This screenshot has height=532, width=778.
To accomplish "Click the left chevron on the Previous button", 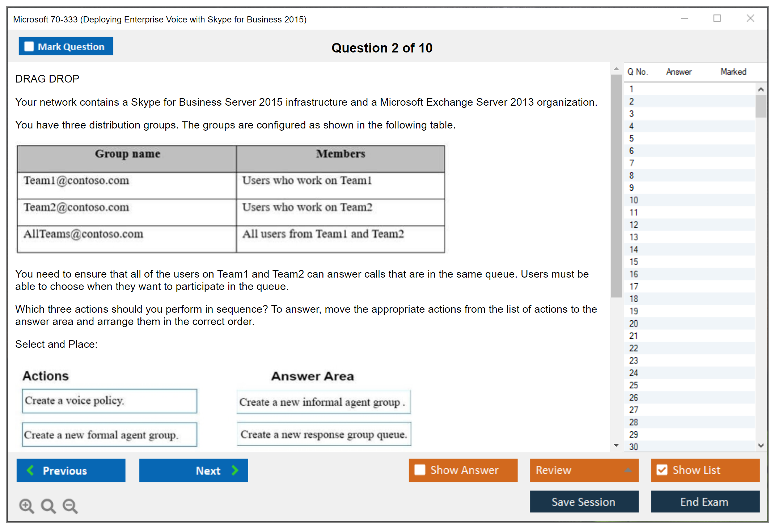I will click(x=30, y=470).
